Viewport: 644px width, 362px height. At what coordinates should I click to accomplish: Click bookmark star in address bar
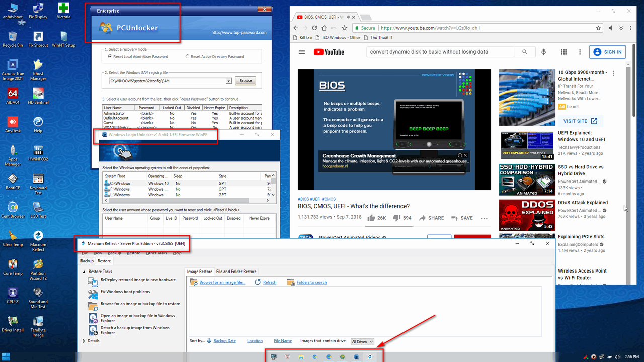point(599,28)
